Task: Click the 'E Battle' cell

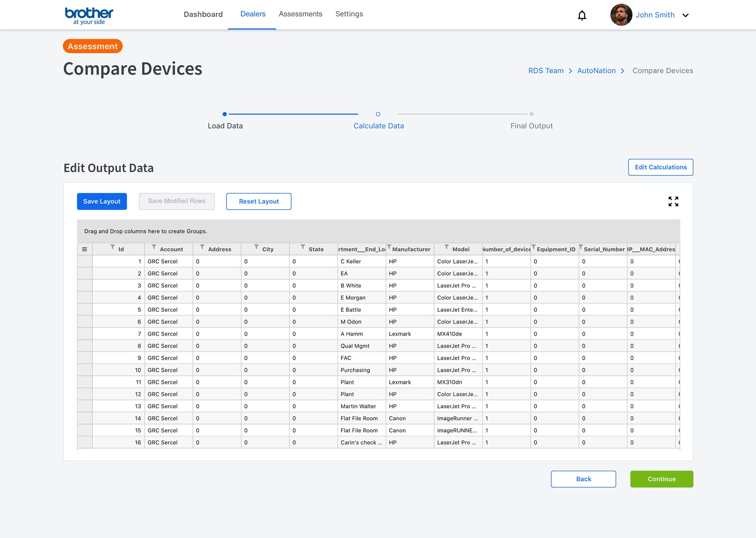Action: tap(362, 310)
